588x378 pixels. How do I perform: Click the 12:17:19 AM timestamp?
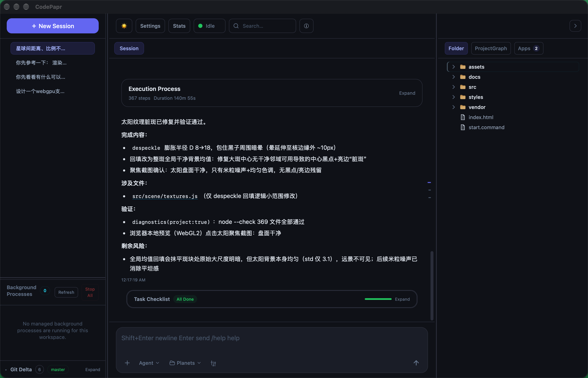click(x=133, y=280)
